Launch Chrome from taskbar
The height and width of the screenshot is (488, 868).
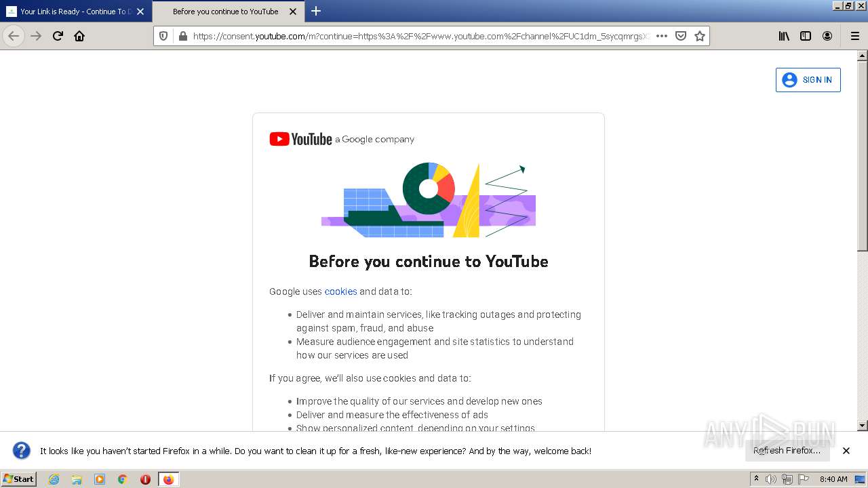click(123, 479)
